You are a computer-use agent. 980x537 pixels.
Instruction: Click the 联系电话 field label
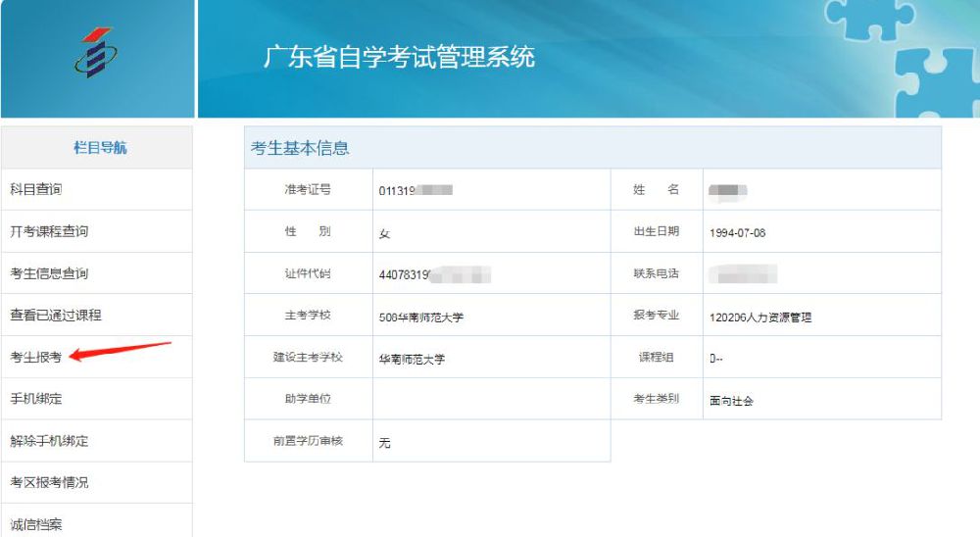[x=657, y=273]
